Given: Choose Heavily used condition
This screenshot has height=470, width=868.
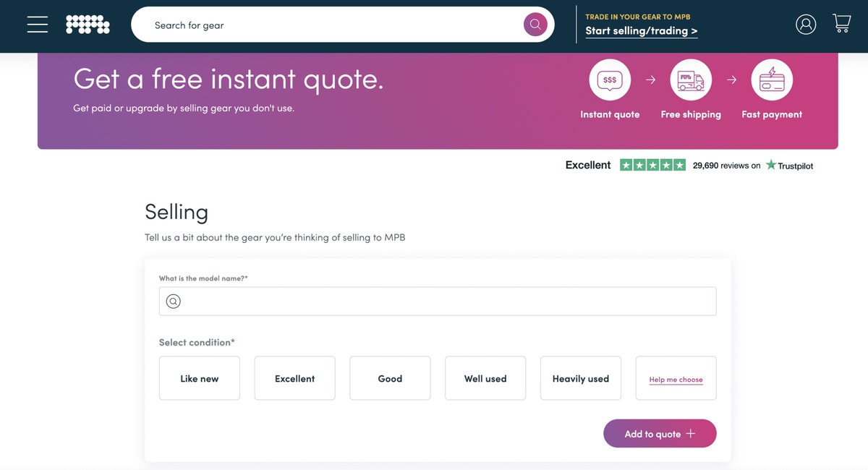Looking at the screenshot, I should coord(581,378).
